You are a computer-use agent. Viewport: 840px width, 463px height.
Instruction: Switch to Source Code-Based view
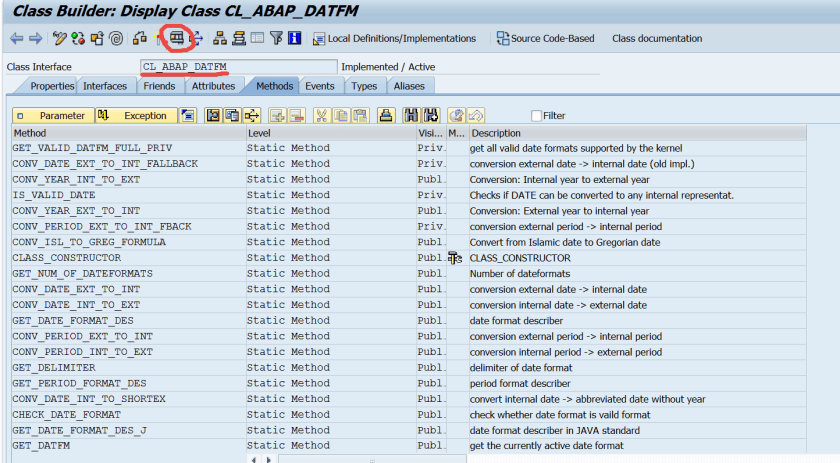[545, 39]
